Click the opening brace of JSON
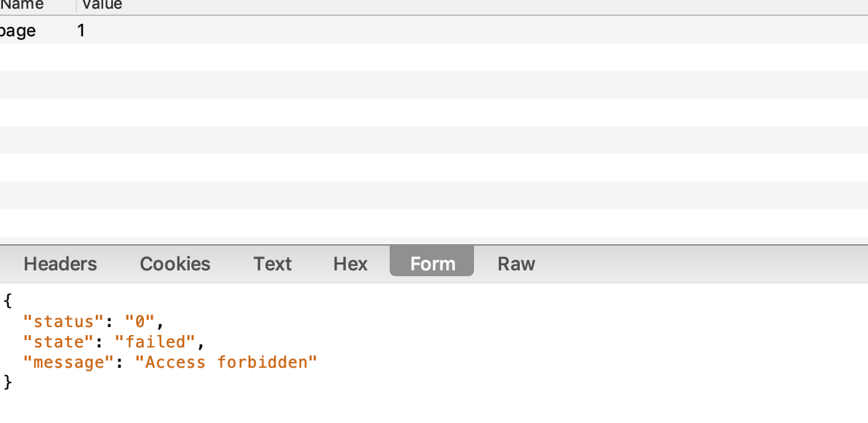The width and height of the screenshot is (868, 423). 7,301
